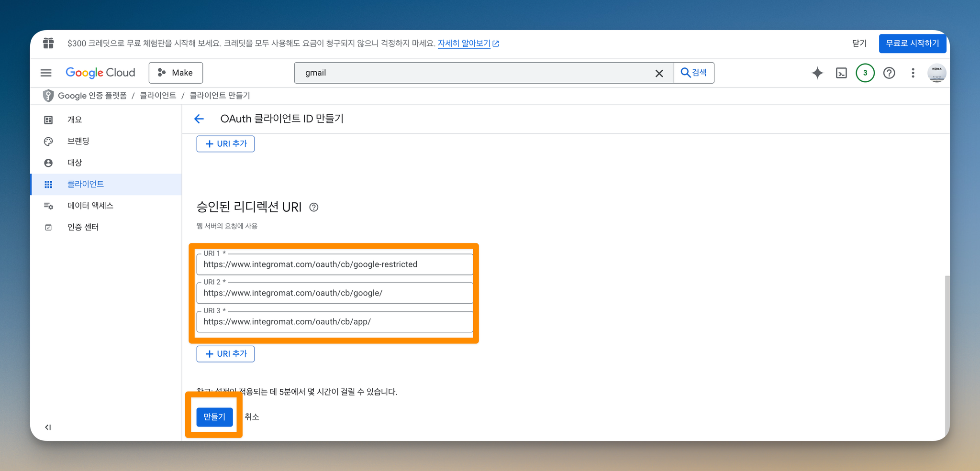Screen dimensions: 980x471
Task: Click the 만들기 create button
Action: pos(214,417)
